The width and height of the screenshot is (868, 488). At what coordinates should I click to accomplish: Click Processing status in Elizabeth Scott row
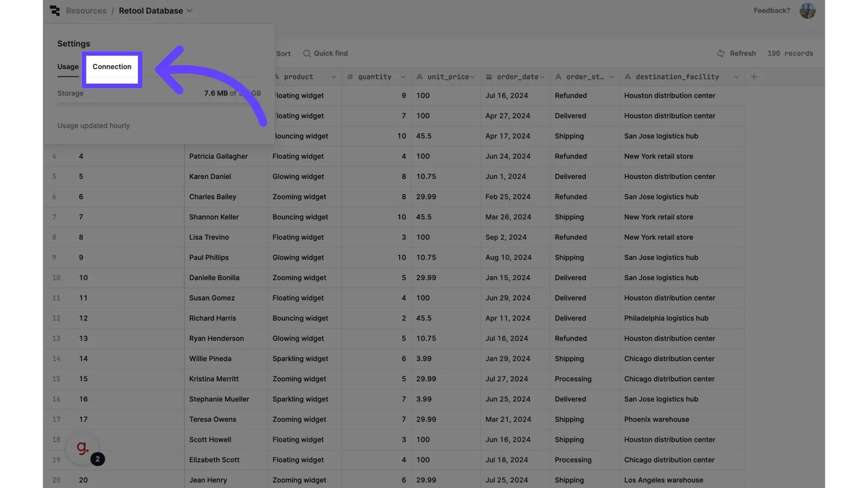click(x=584, y=460)
